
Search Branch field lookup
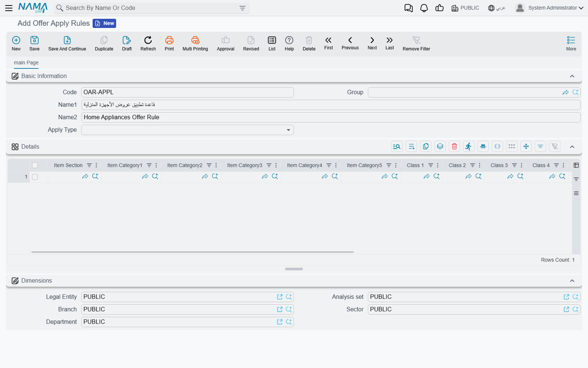tap(289, 309)
